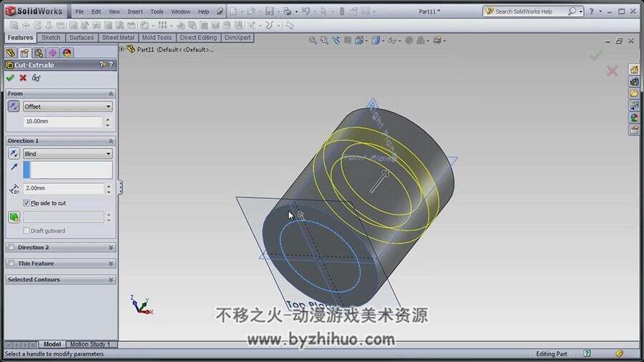644x362 pixels.
Task: Open the FeatureManager design tree tab
Action: (11, 52)
